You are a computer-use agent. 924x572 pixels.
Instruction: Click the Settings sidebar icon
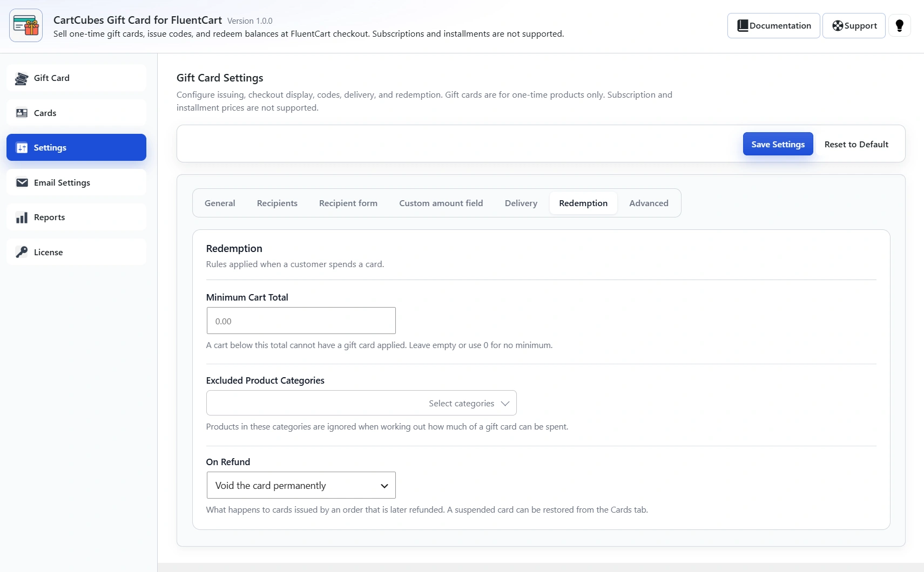pos(22,148)
